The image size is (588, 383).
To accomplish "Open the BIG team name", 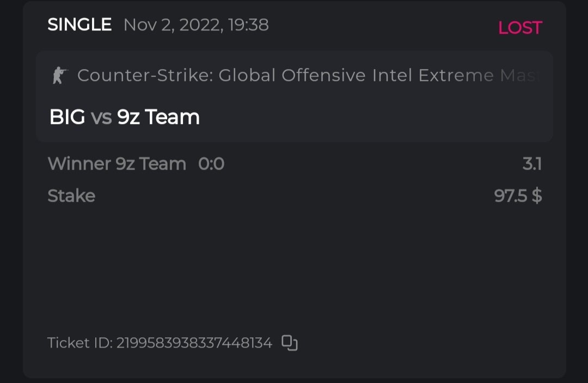I will (x=67, y=117).
